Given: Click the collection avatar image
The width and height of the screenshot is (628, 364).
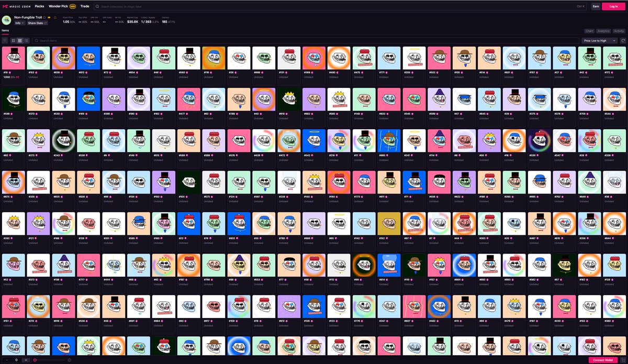Looking at the screenshot, I should click(x=6, y=20).
